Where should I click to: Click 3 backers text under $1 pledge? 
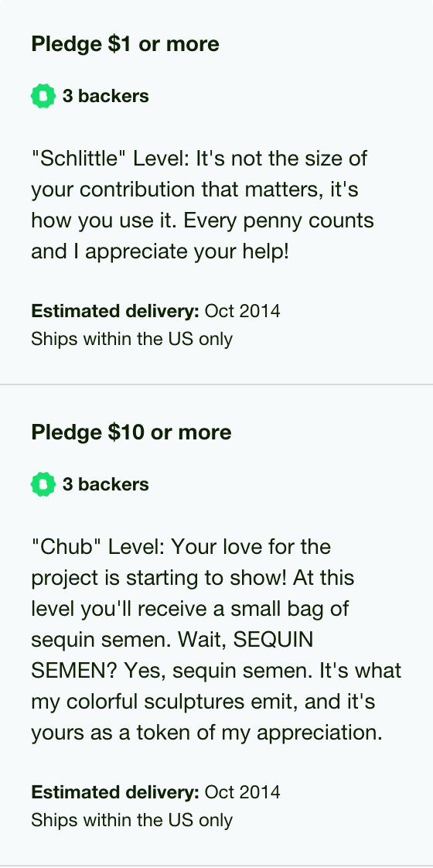tap(106, 96)
